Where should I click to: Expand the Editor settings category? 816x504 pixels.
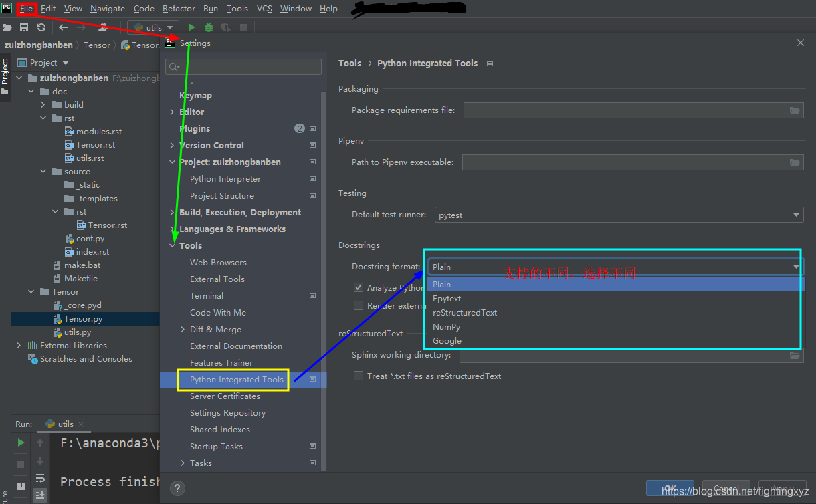[172, 112]
